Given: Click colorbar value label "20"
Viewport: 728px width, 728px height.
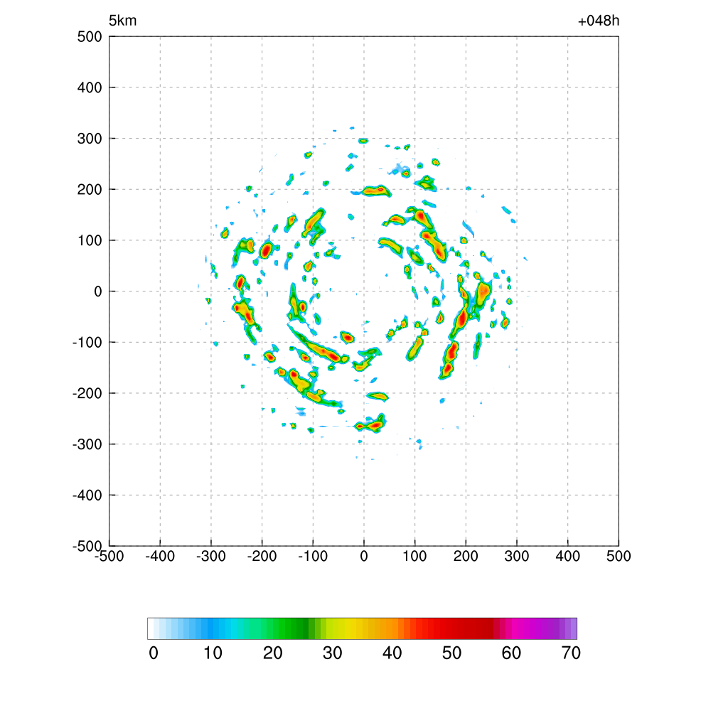Looking at the screenshot, I should click(273, 653).
